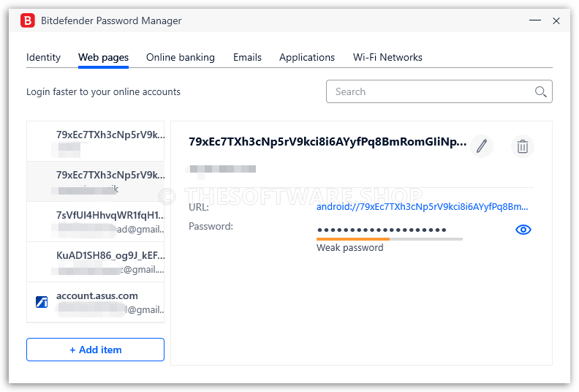Select the KuAD1SH86_og9J_kEF entry

[x=96, y=262]
